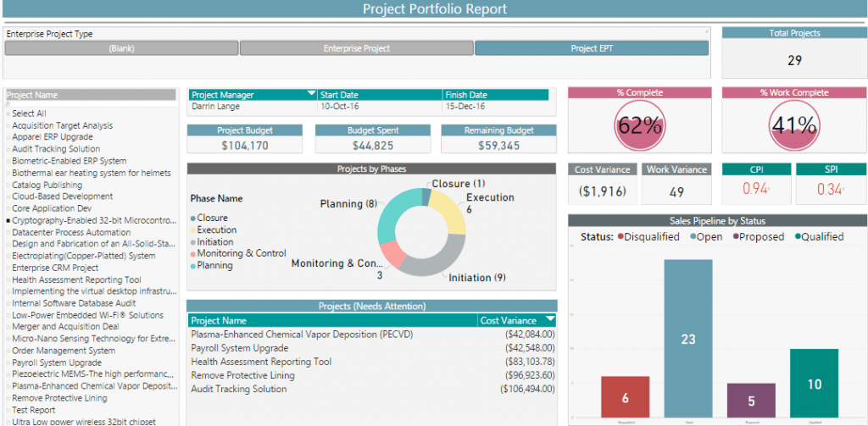
Task: Select the Proposed bar showing 5
Action: (x=751, y=401)
